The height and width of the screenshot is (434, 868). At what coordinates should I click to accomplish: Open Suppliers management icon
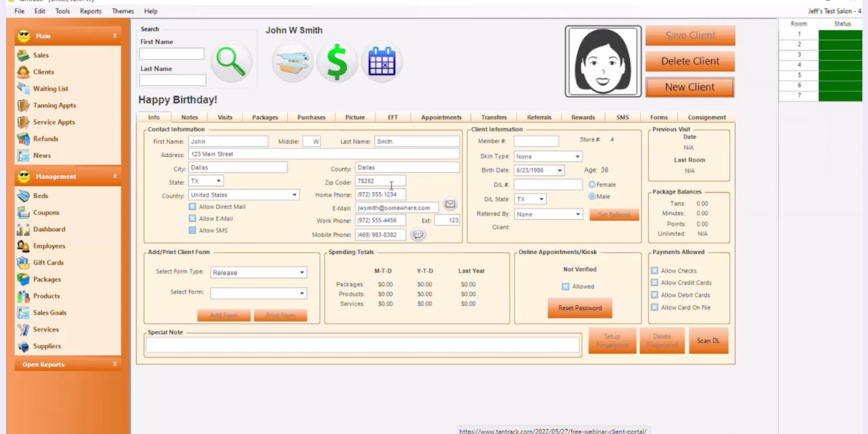pos(23,346)
